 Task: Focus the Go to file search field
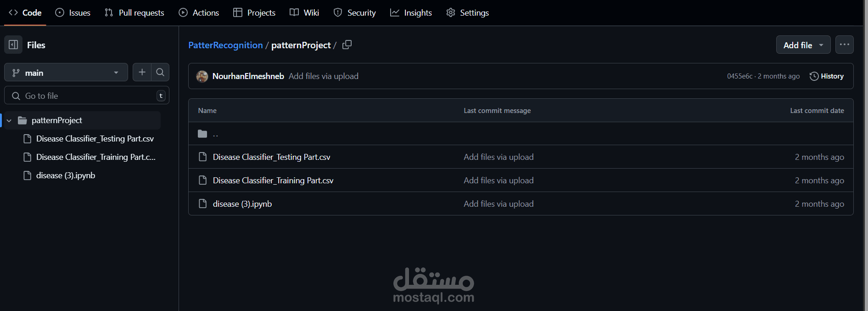click(x=87, y=96)
